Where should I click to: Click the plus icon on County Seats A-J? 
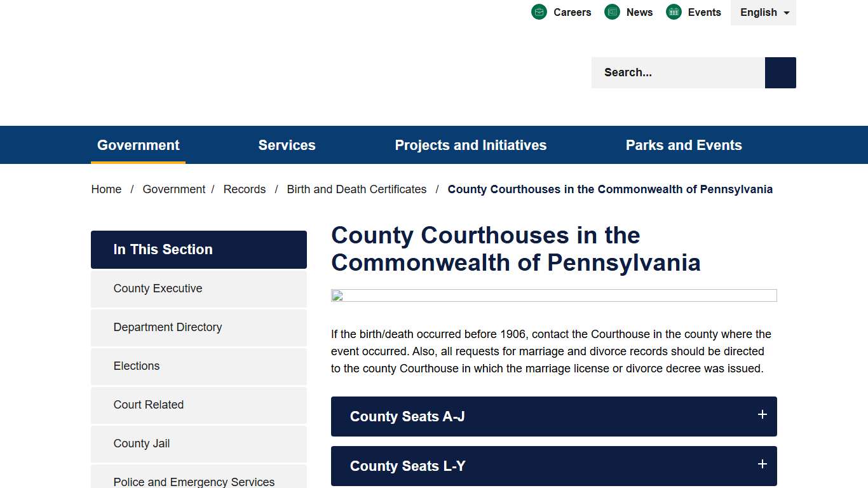pyautogui.click(x=762, y=414)
